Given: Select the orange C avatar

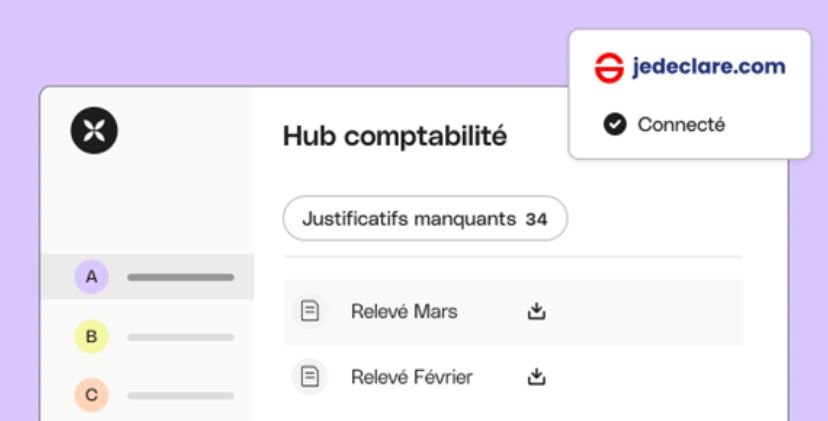Looking at the screenshot, I should tap(91, 395).
